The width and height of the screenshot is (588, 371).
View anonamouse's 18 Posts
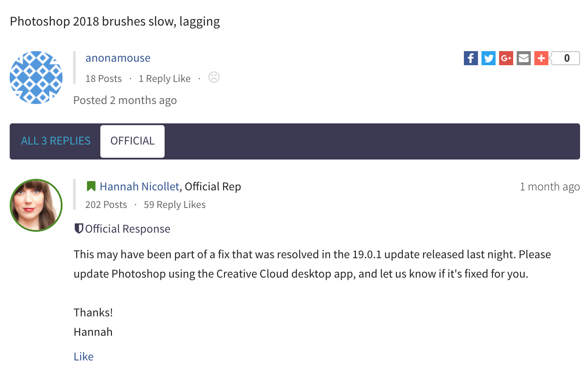tap(103, 79)
